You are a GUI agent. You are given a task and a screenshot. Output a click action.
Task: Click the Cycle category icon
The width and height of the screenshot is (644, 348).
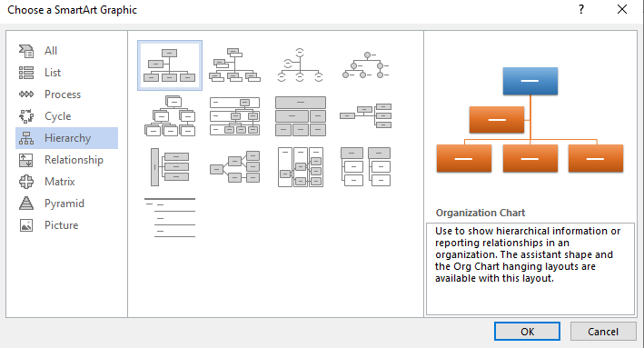(x=26, y=116)
